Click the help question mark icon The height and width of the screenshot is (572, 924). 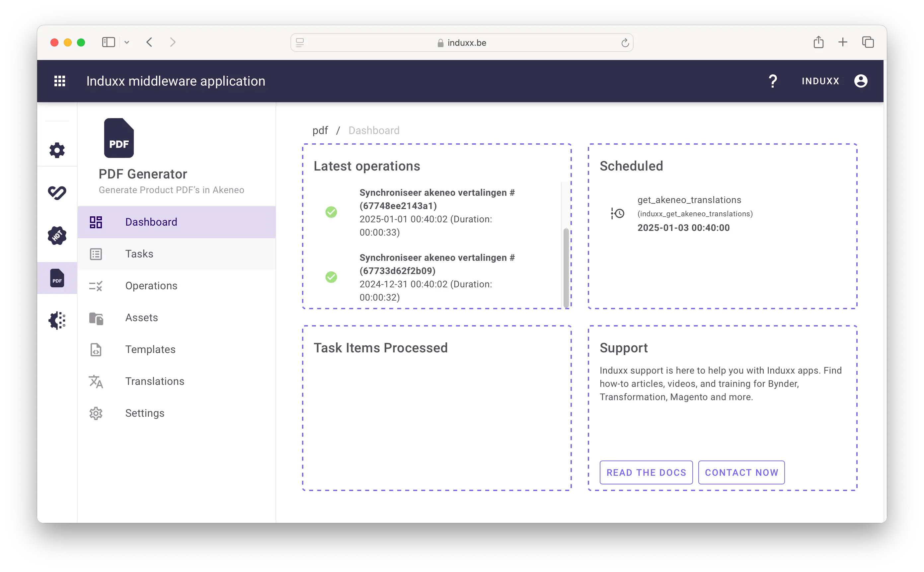tap(773, 81)
